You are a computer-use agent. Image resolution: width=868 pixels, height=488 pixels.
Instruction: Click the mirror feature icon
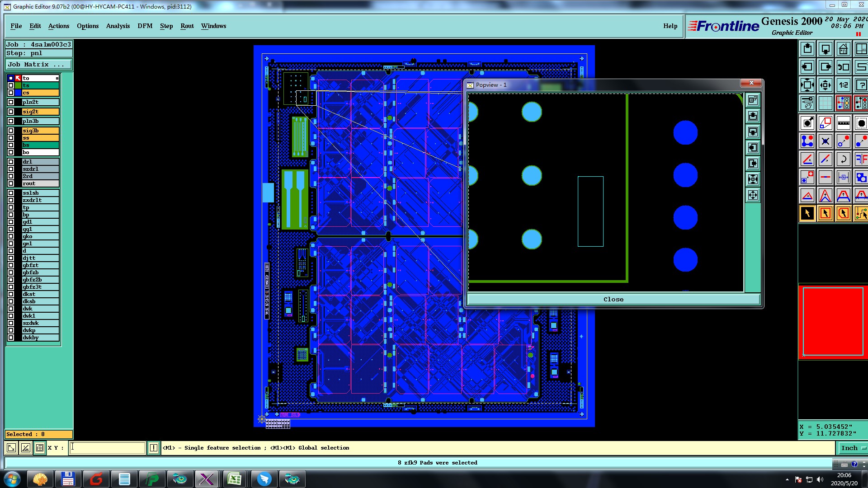(x=861, y=159)
